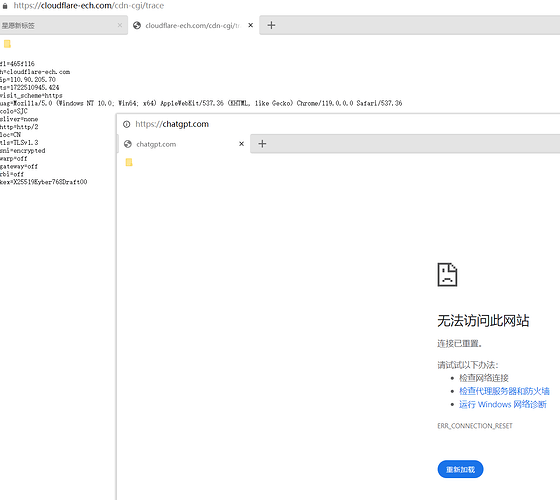Click the 连接已重置 message text
Viewport: 560px width, 500px height.
[459, 344]
